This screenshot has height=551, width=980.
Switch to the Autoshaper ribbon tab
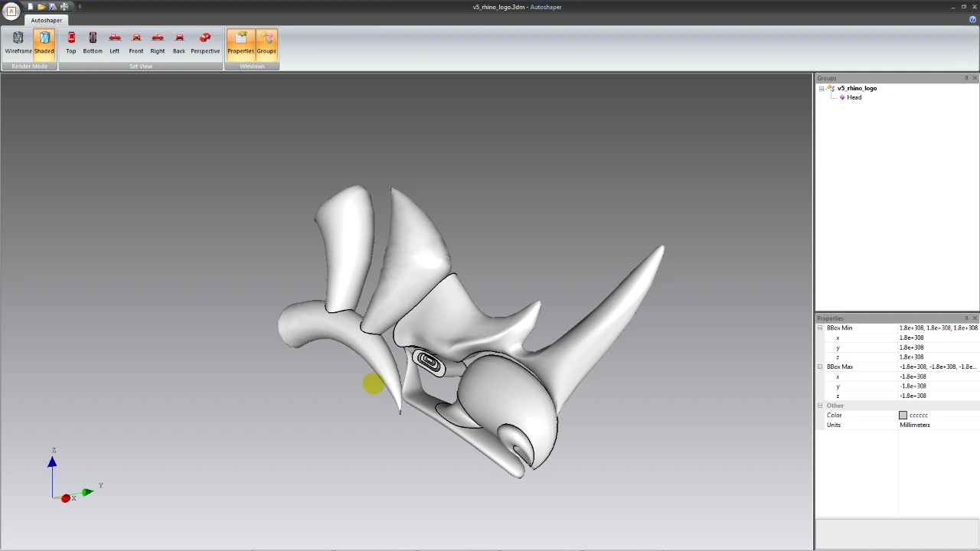point(46,20)
